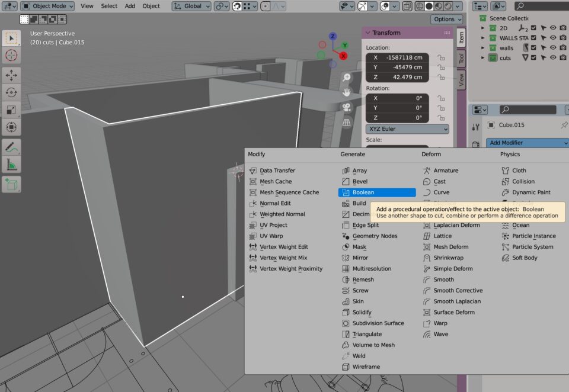569x392 pixels.
Task: Toggle camera view with camera icon
Action: click(x=347, y=107)
